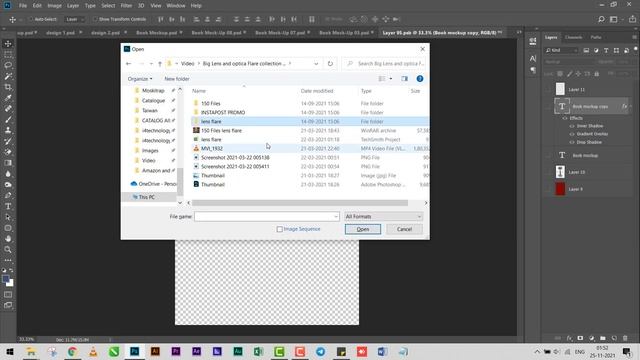Select the Lasso tool
This screenshot has width=640, height=360.
pos(8,65)
